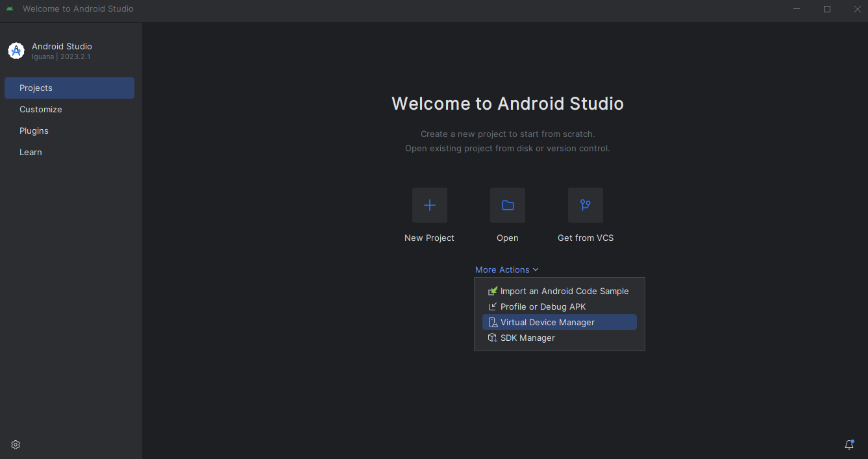Go to the Plugins section
868x459 pixels.
[34, 130]
